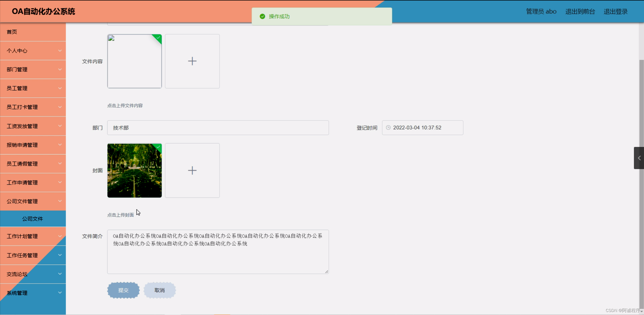Click the green checkmark on the file content thumbnail

pos(158,37)
